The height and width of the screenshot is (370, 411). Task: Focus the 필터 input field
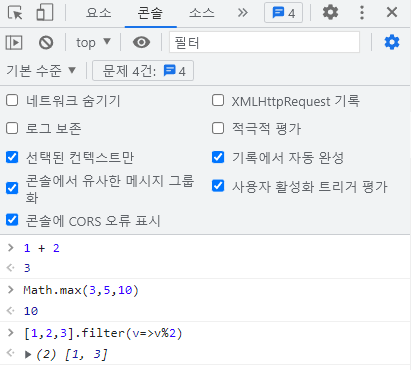(264, 42)
